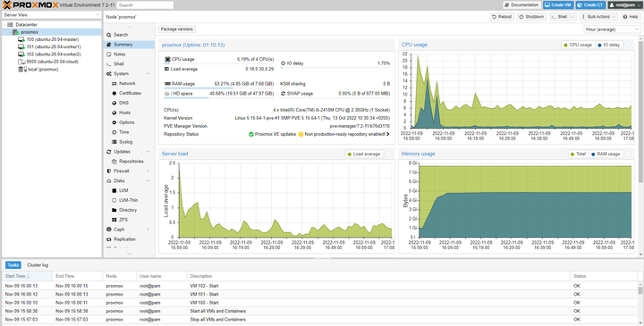Click Create VM button
The height and width of the screenshot is (326, 644).
(558, 5)
